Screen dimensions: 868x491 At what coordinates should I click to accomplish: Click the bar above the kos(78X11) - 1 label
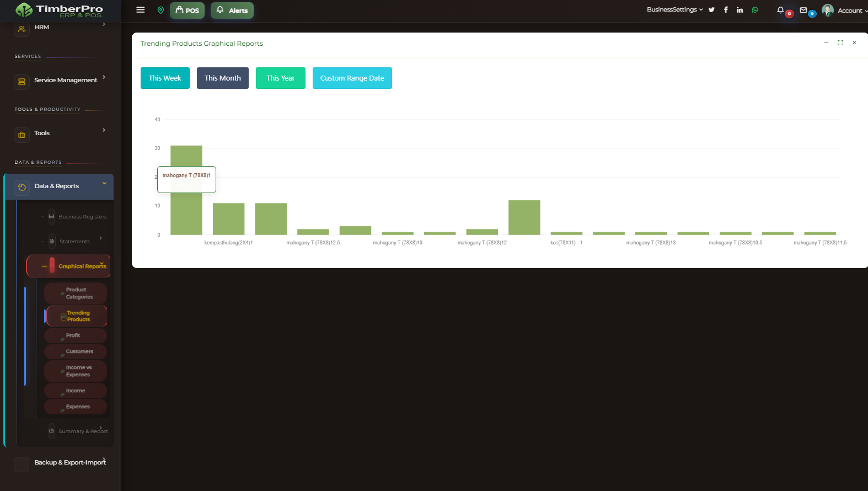tap(566, 233)
